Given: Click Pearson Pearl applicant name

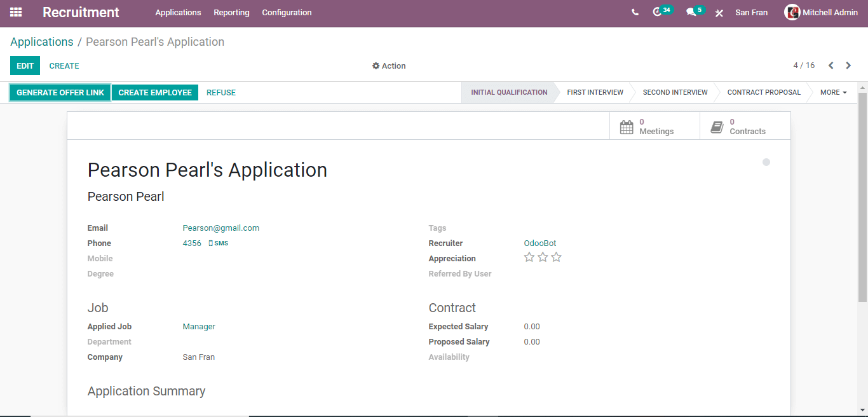Looking at the screenshot, I should 126,197.
